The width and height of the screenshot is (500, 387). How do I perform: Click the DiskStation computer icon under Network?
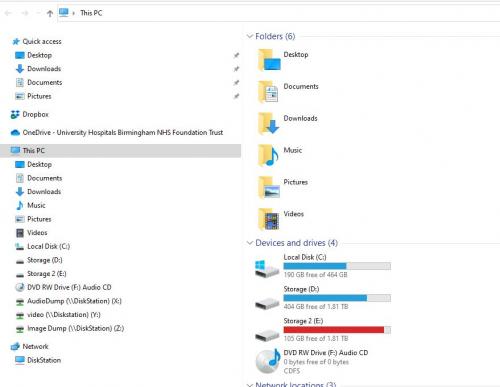(20, 360)
